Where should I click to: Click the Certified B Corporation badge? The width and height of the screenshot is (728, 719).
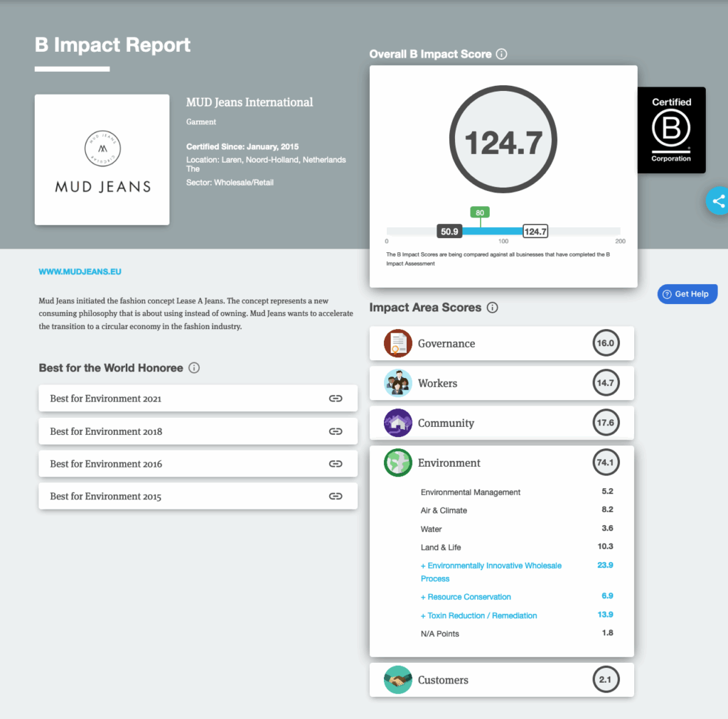[671, 130]
